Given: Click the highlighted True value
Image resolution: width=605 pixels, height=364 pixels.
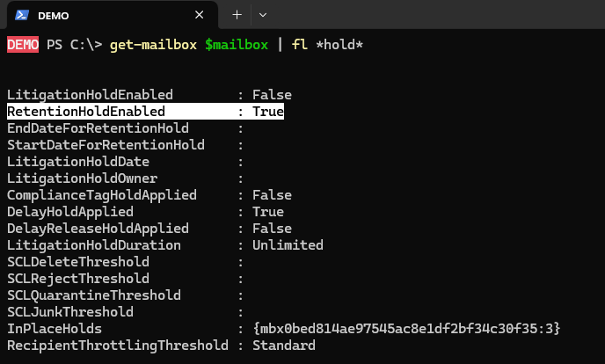Looking at the screenshot, I should pos(267,112).
